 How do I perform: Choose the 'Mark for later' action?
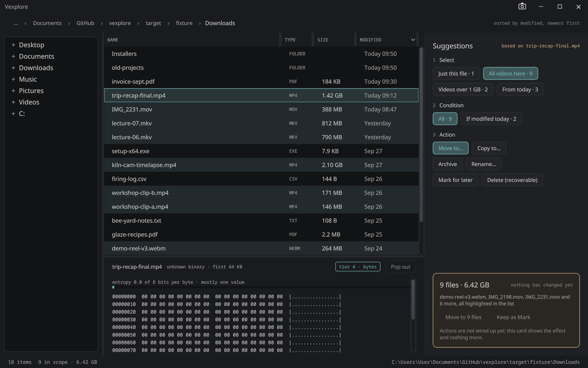[456, 180]
